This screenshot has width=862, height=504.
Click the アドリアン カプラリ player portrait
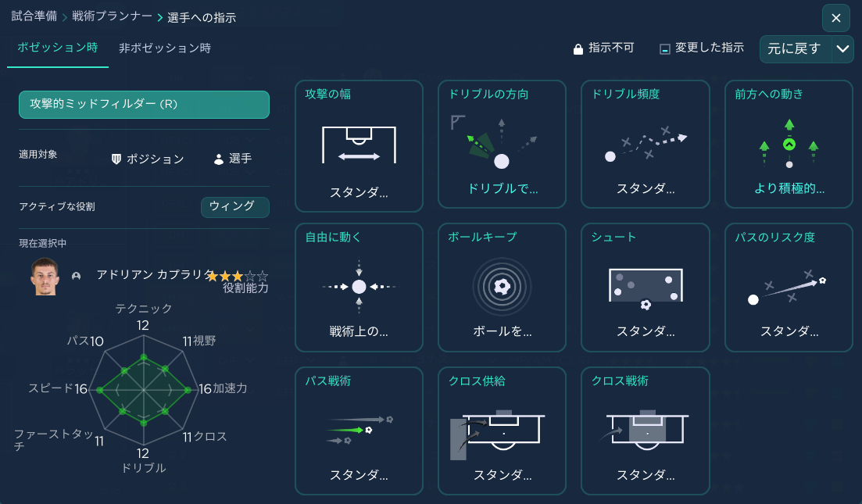(x=45, y=277)
